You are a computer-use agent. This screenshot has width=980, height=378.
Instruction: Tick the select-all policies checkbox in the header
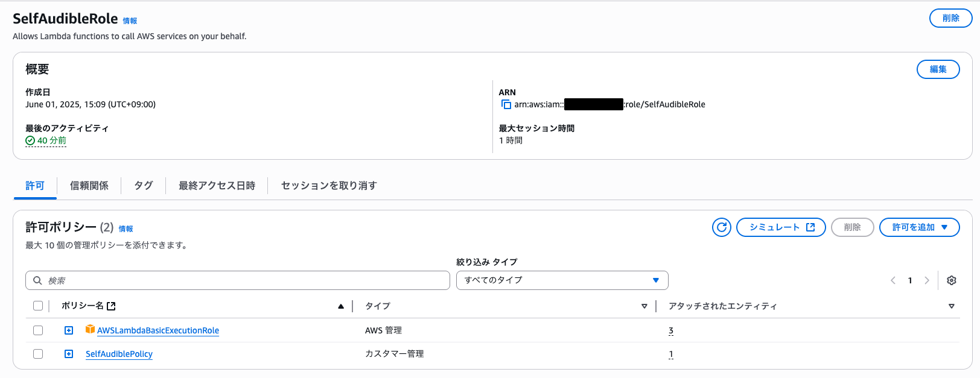click(x=38, y=306)
